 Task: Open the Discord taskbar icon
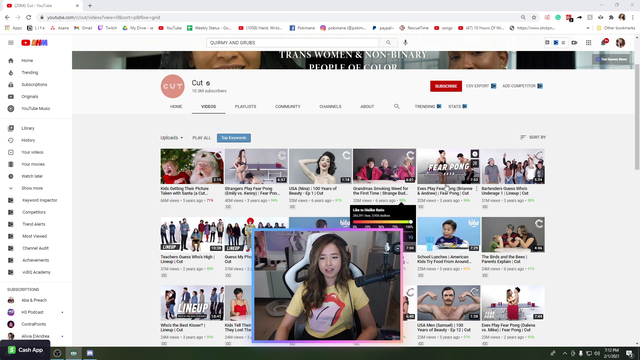pyautogui.click(x=90, y=353)
